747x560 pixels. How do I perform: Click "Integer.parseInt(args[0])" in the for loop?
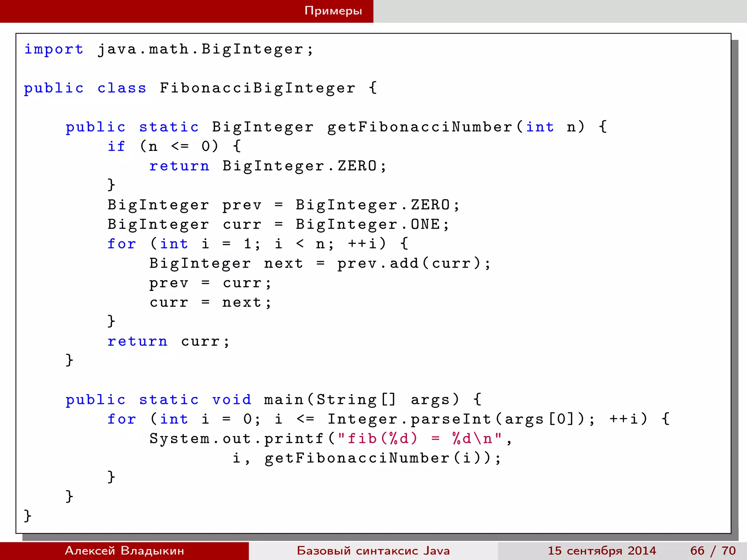pyautogui.click(x=456, y=419)
